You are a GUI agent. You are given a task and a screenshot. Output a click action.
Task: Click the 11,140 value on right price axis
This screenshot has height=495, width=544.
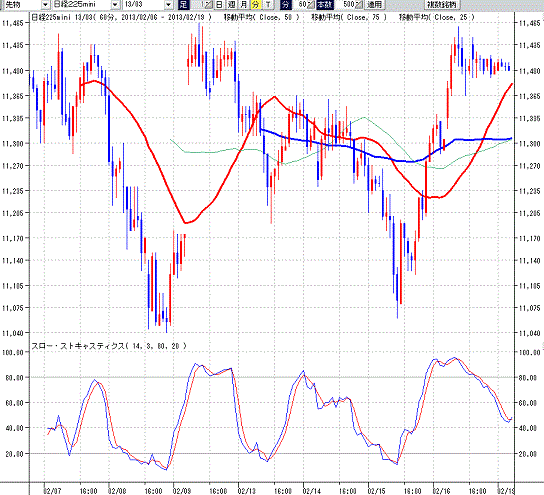529,261
